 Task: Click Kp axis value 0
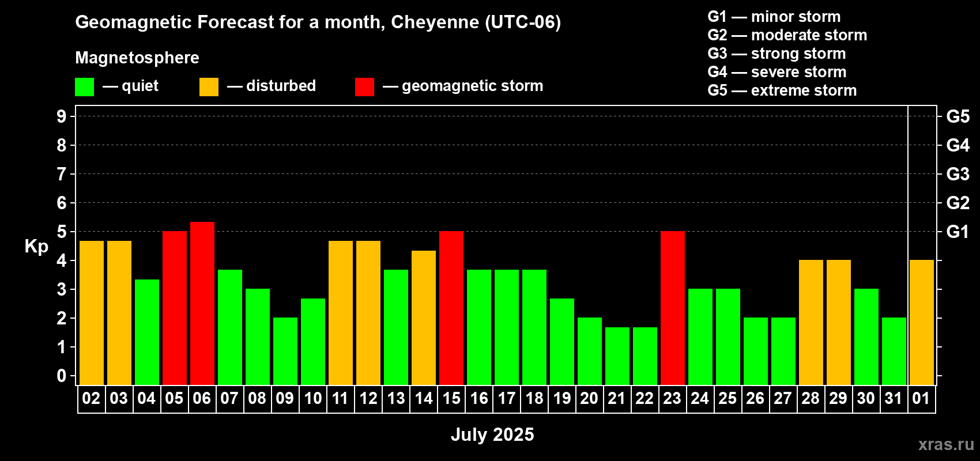tap(62, 376)
